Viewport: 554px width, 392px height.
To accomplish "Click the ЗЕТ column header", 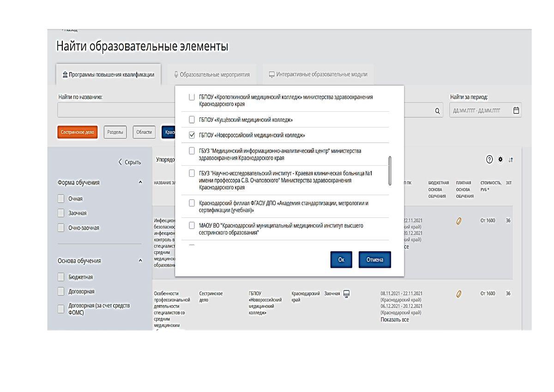I will click(x=508, y=183).
